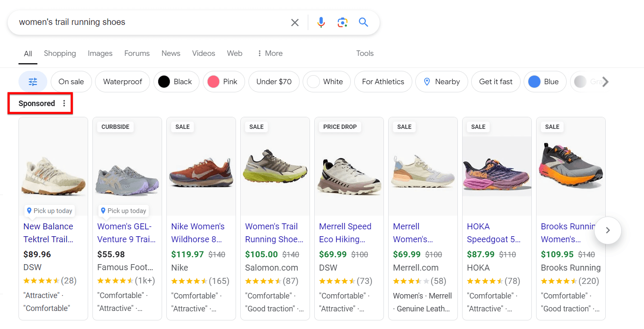Open the Brooks Running Women's link
Viewport: 644px width, 329px height.
coord(567,233)
